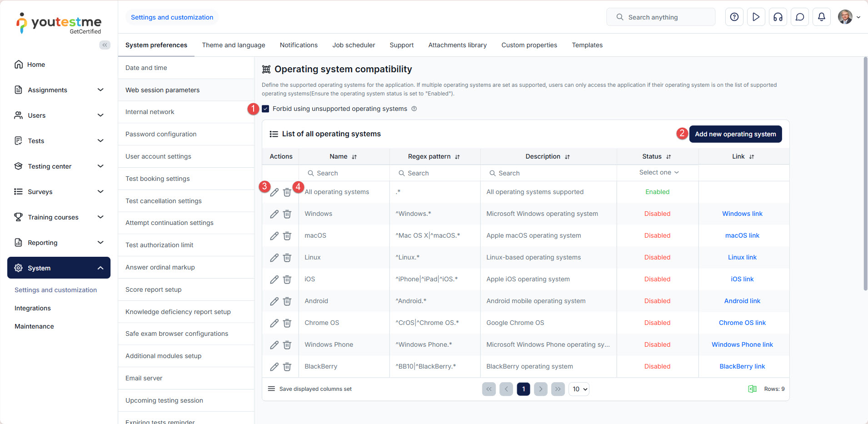Open the help question mark icon
This screenshot has height=424, width=868.
pos(734,17)
